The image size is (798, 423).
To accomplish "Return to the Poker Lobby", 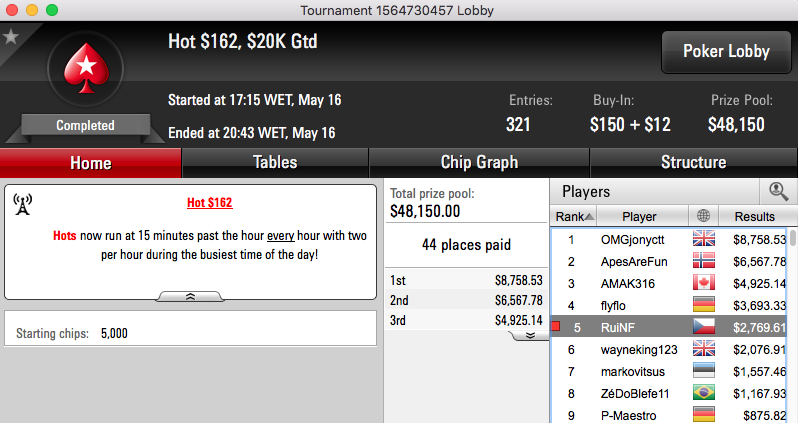I will coord(726,51).
